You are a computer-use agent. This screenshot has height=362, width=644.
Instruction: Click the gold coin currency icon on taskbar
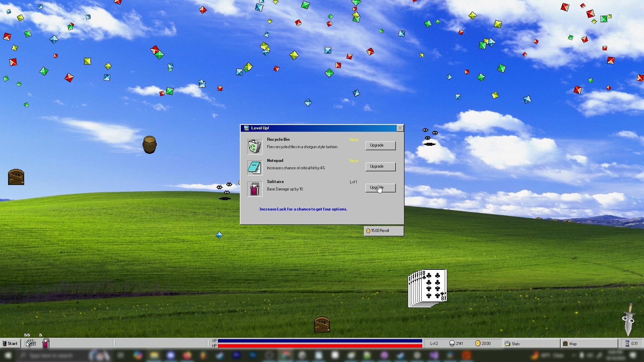(x=478, y=343)
